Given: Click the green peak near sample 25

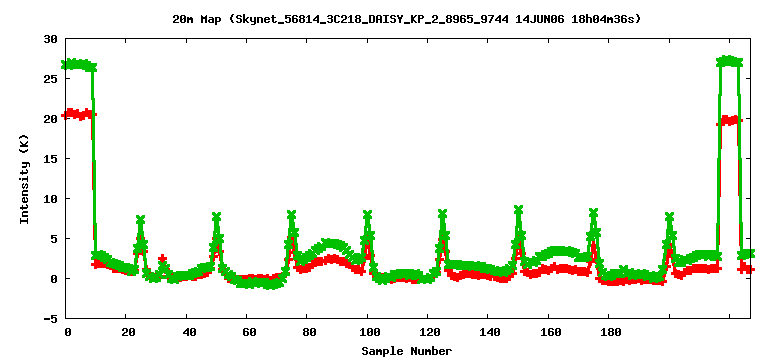Looking at the screenshot, I should point(141,220).
